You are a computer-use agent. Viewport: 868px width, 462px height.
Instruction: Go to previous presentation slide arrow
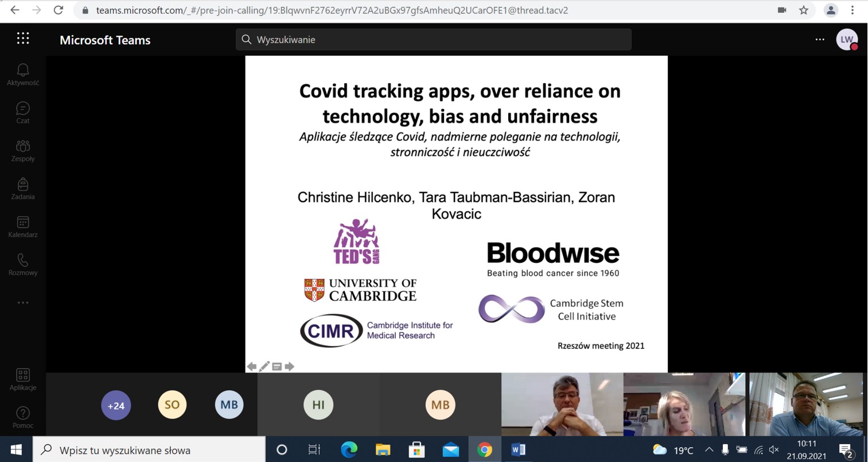[251, 366]
